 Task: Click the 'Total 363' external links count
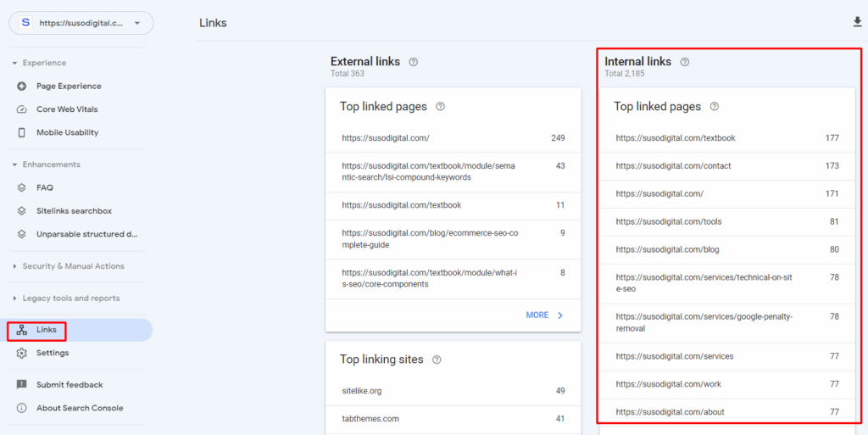coord(347,74)
